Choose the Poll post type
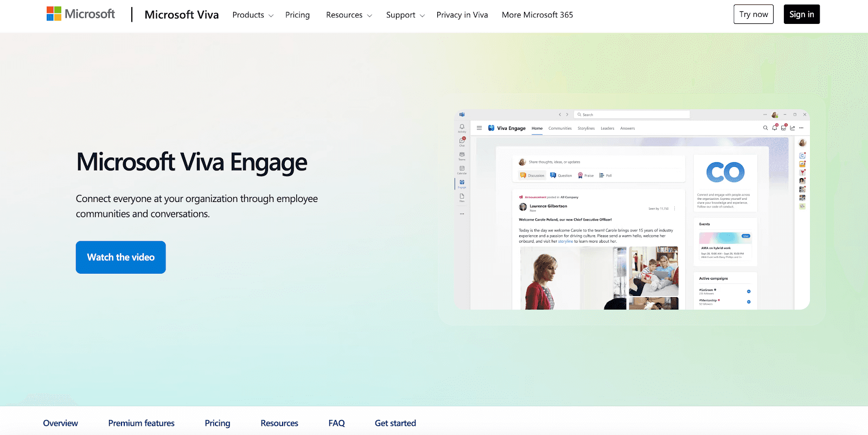868x435 pixels. [x=605, y=175]
